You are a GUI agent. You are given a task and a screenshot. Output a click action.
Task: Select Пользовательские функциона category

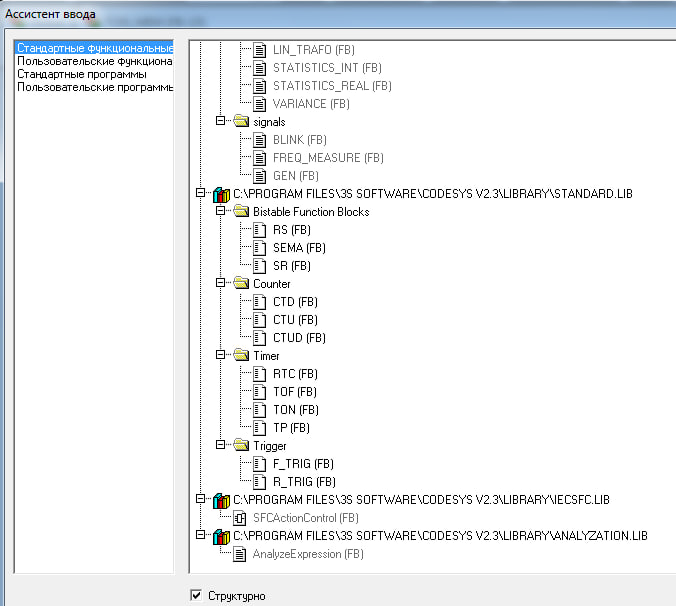pos(94,61)
